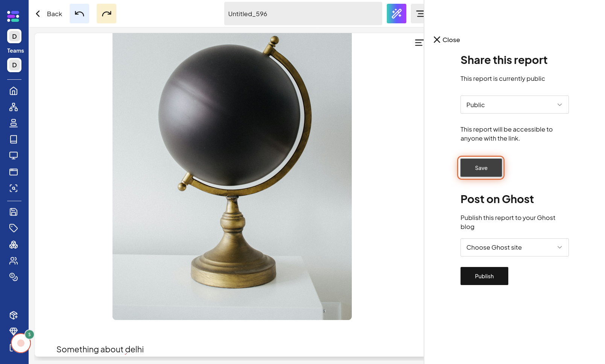The height and width of the screenshot is (364, 605).
Task: Undo the last edit
Action: click(x=79, y=14)
